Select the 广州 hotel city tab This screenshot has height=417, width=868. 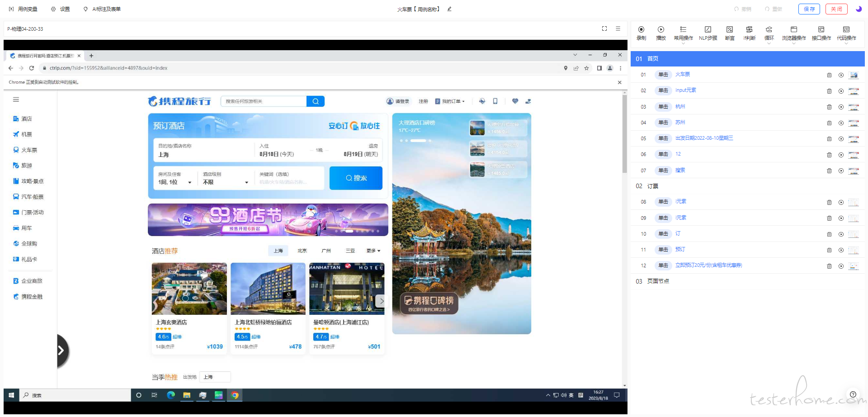pyautogui.click(x=326, y=251)
